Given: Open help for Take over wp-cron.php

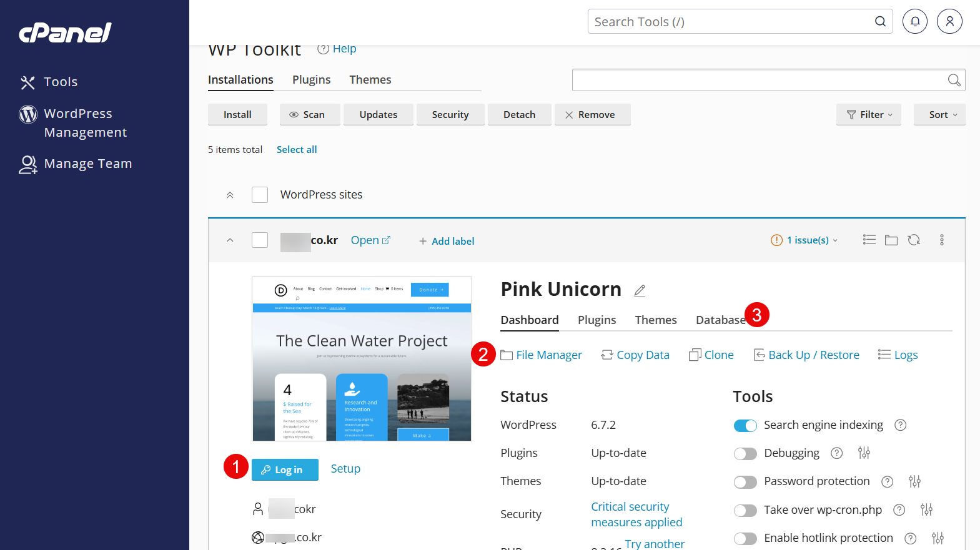Looking at the screenshot, I should [899, 510].
